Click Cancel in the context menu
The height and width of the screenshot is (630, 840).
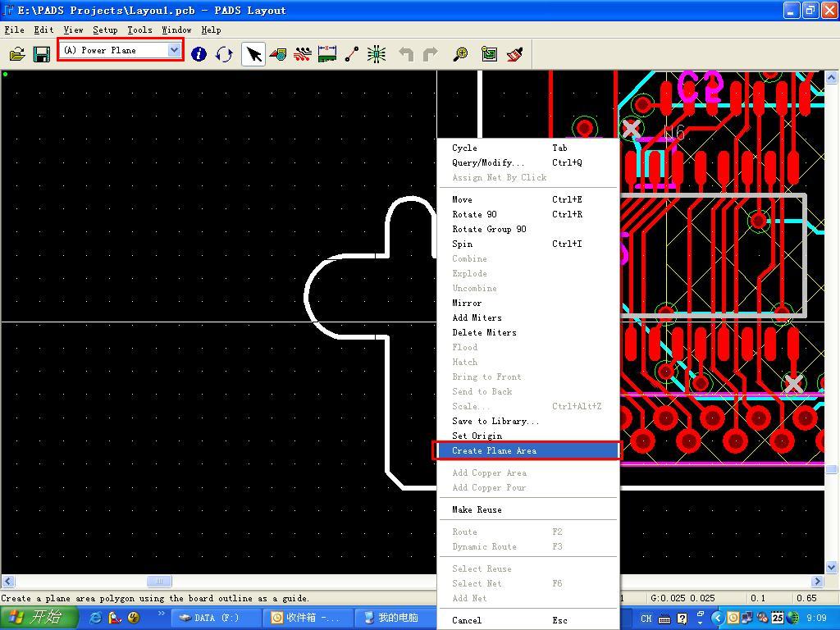pos(467,620)
